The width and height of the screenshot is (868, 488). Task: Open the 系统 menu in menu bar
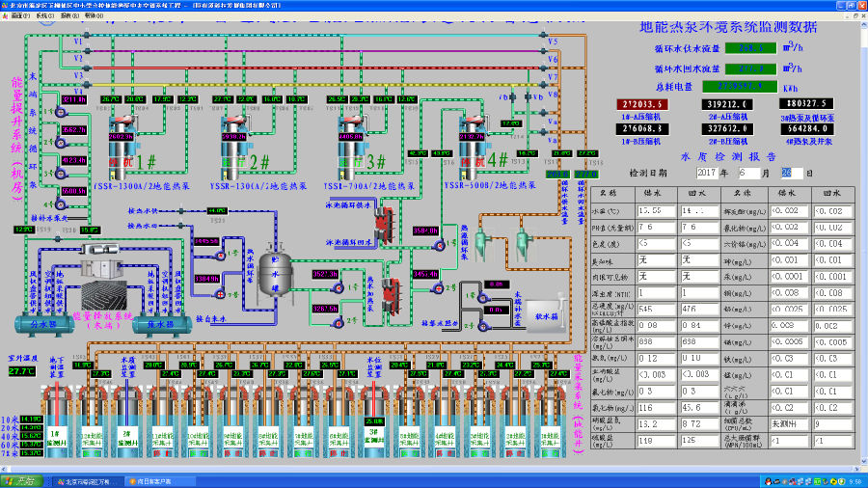coord(43,16)
